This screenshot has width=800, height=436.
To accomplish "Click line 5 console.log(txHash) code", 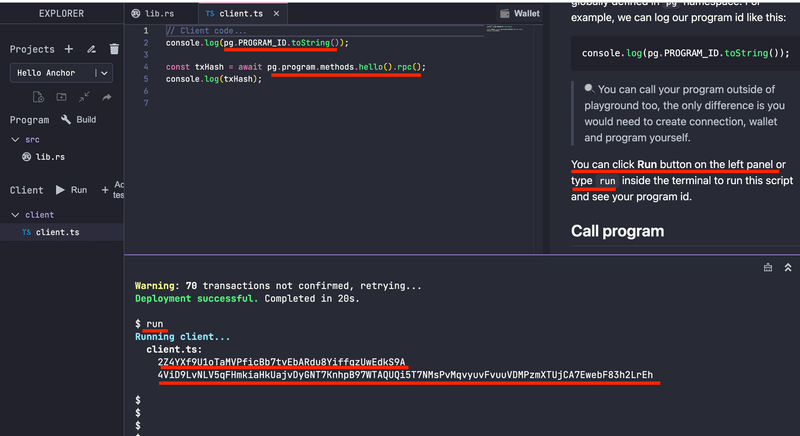I will 214,79.
